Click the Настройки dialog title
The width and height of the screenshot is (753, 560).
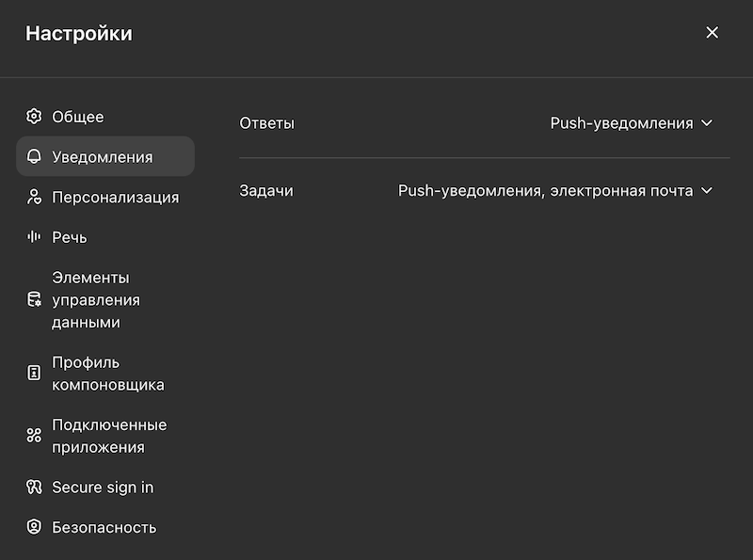[79, 34]
